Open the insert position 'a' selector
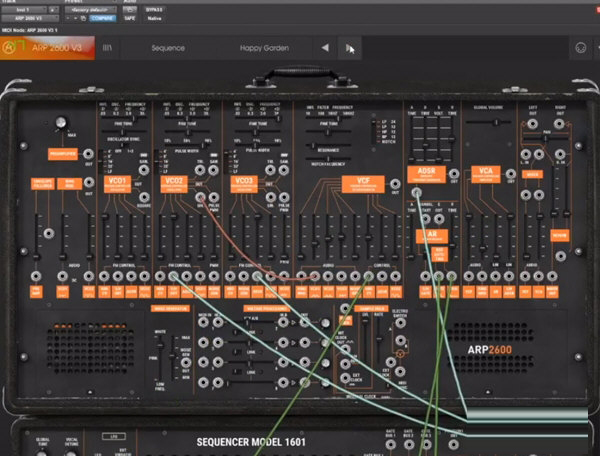The image size is (600, 456). click(x=53, y=9)
